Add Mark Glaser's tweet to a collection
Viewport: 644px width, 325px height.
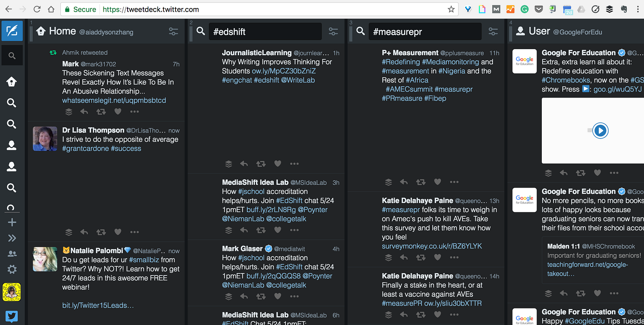[x=229, y=296]
